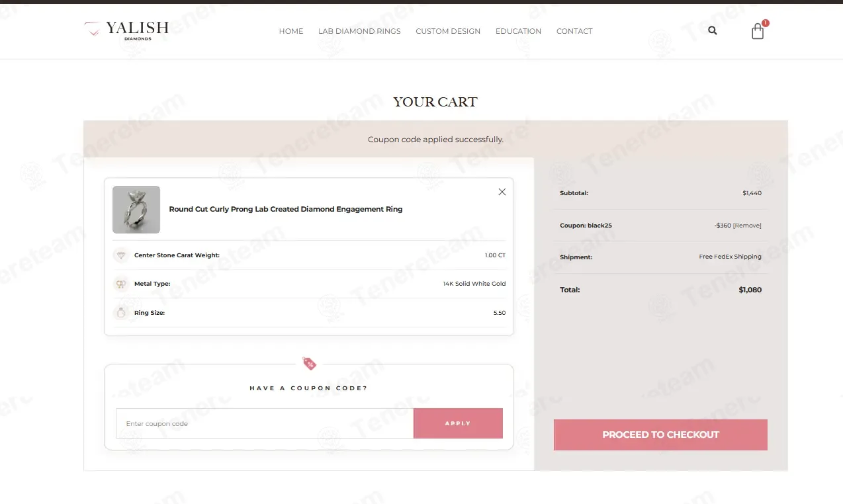Image resolution: width=843 pixels, height=504 pixels.
Task: Select the $1,080 total value
Action: pyautogui.click(x=750, y=290)
